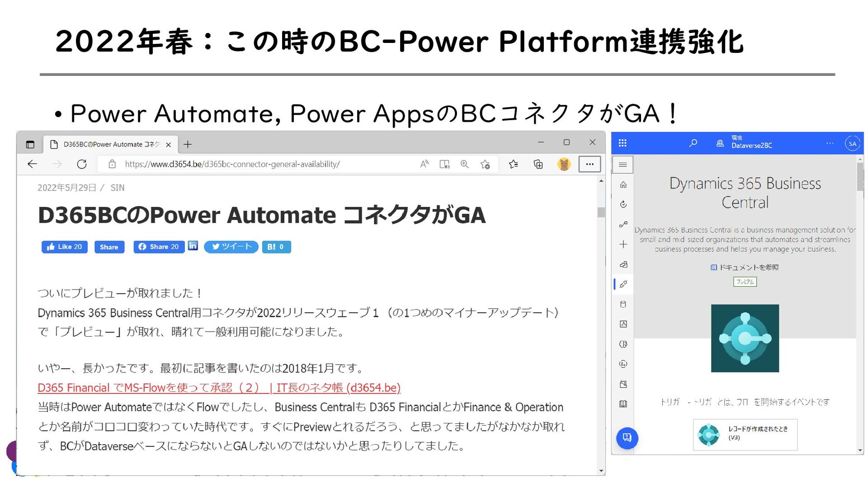Click the d3654.be address bar

pyautogui.click(x=232, y=164)
